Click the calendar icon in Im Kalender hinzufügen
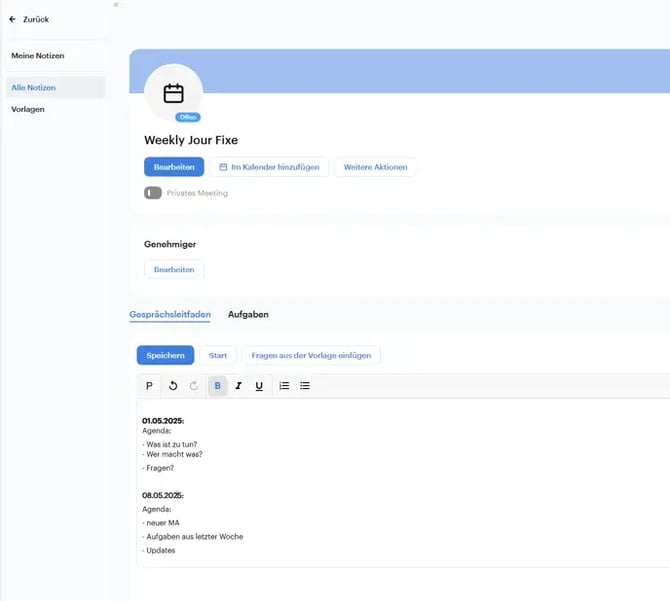The image size is (670, 601). point(223,167)
